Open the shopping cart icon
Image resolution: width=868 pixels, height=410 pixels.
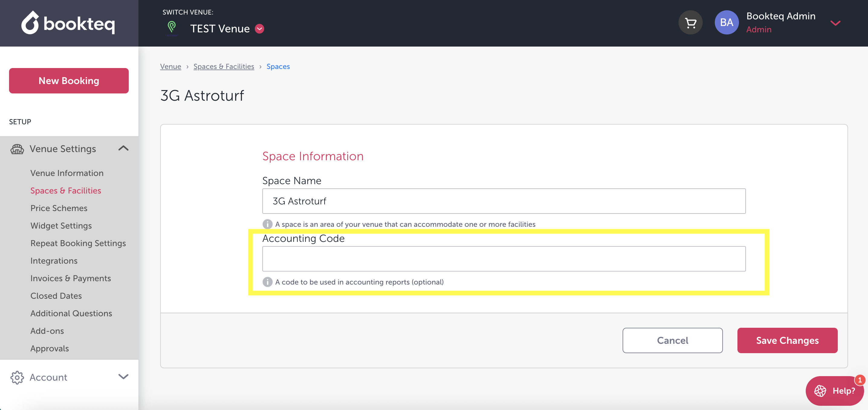tap(690, 23)
